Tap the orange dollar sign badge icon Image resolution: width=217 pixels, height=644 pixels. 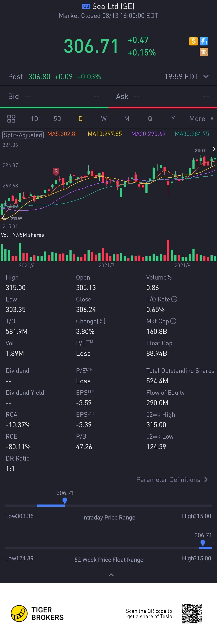point(193,41)
